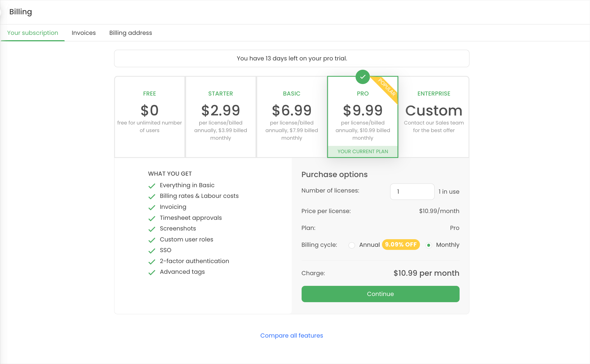This screenshot has height=364, width=590.
Task: Select the Monthly billing cycle radio
Action: pyautogui.click(x=429, y=245)
